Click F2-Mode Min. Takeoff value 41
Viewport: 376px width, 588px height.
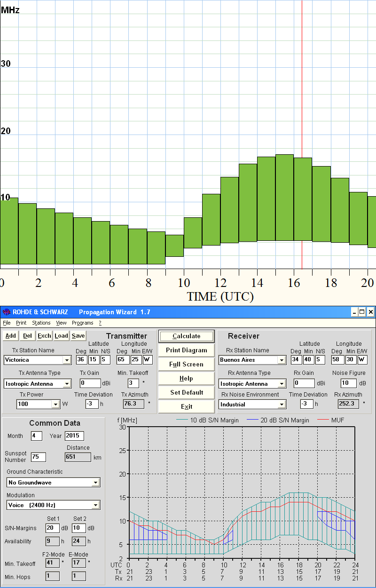pyautogui.click(x=52, y=563)
